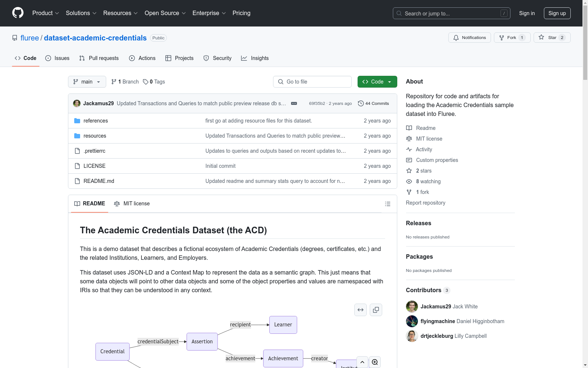Open the .prettierrc file
Screen dimensions: 588x368
94,151
